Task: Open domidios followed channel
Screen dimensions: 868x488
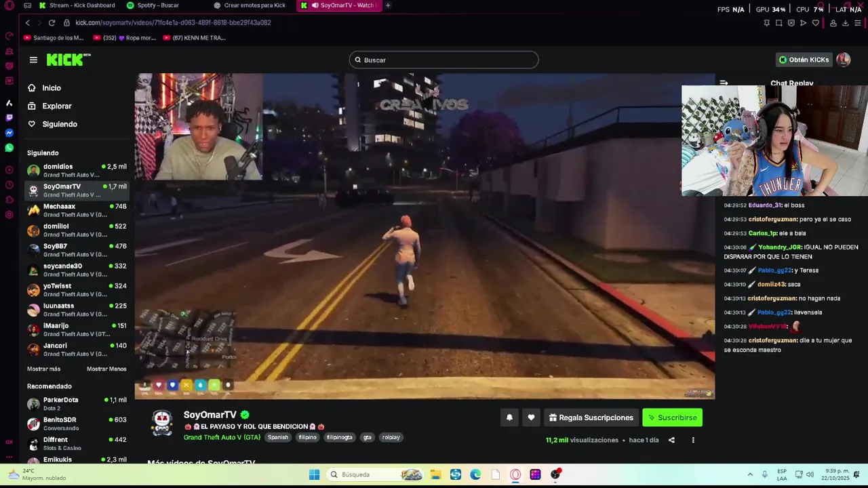Action: click(x=77, y=170)
